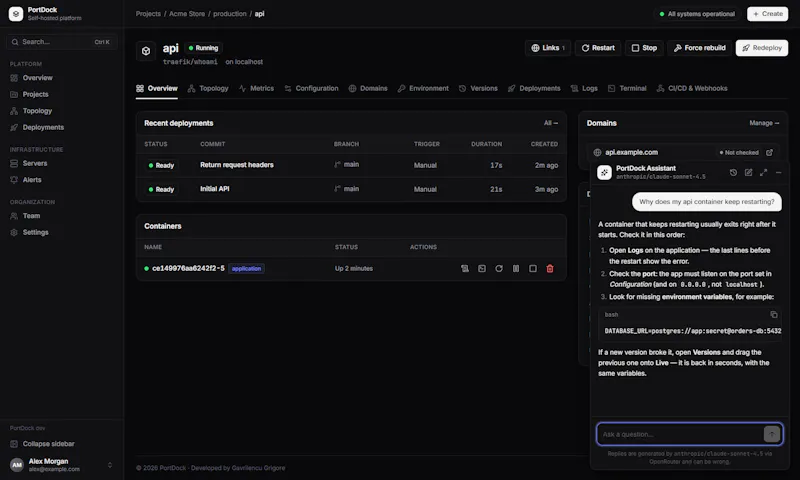
Task: Click globe icon beside api.example.com
Action: 597,152
